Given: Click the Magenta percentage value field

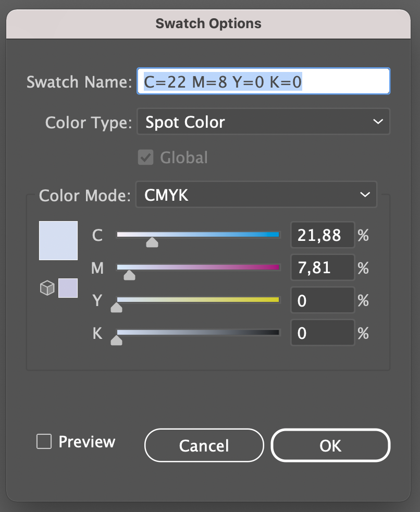Looking at the screenshot, I should click(322, 268).
